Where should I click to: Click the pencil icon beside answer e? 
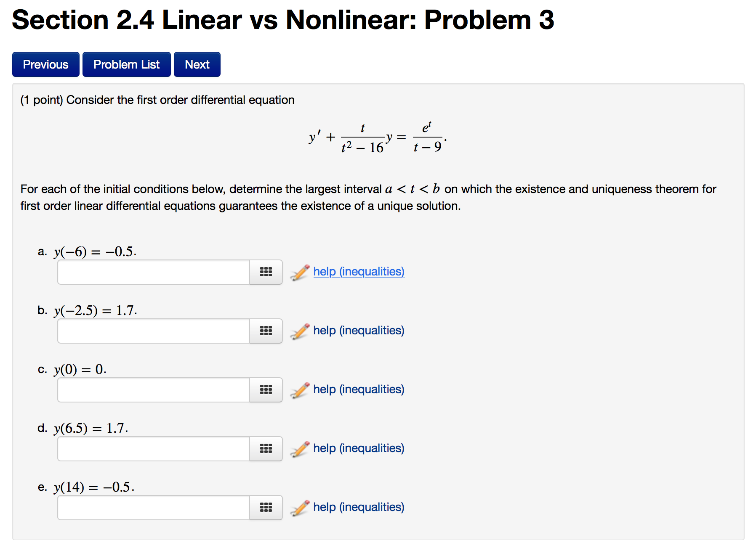pyautogui.click(x=300, y=508)
